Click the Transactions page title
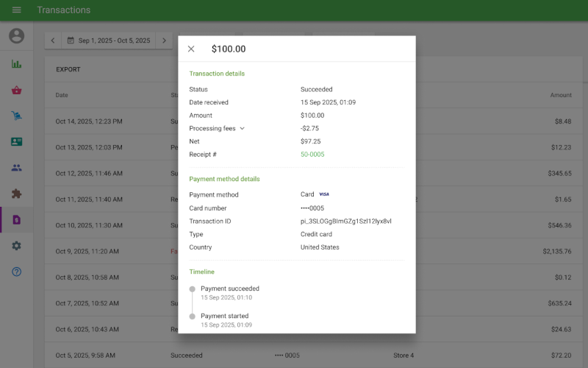 [x=64, y=10]
